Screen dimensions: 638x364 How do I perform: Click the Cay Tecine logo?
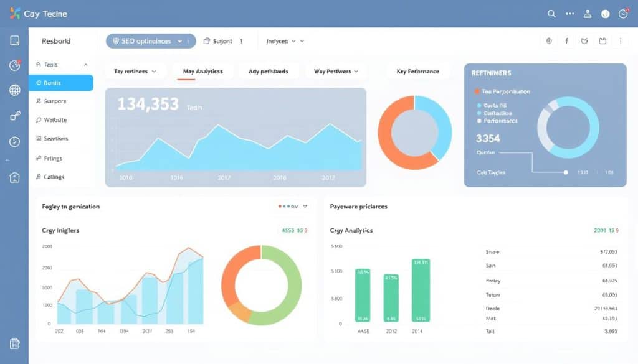[x=39, y=14]
